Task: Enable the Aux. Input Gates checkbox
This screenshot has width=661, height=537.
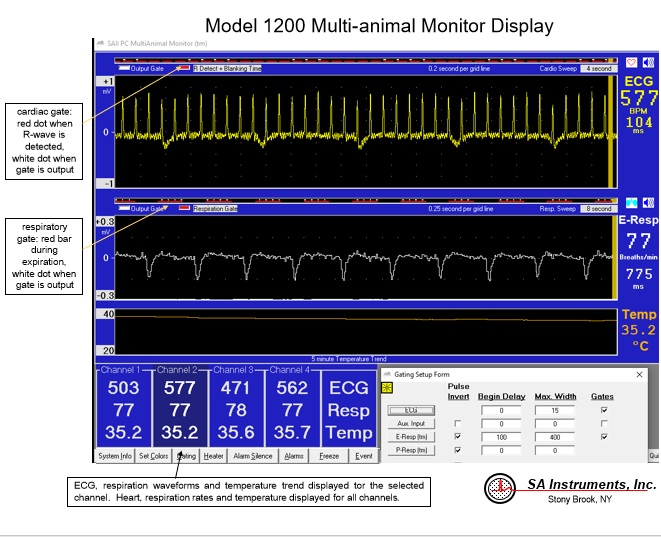Action: coord(606,423)
